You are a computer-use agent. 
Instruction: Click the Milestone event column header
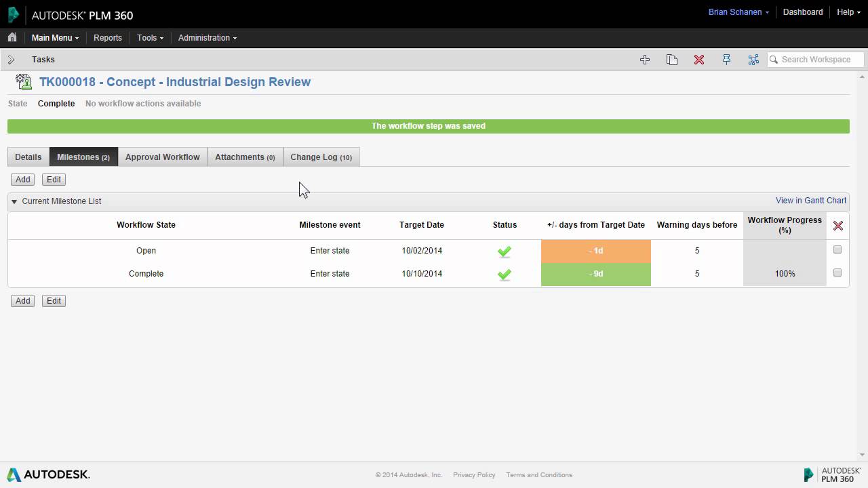(330, 225)
